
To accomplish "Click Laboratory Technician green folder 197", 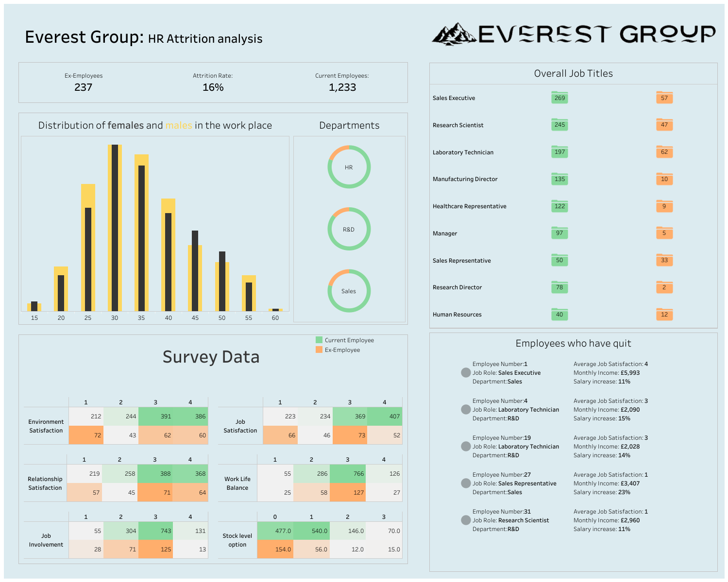I will click(x=559, y=152).
